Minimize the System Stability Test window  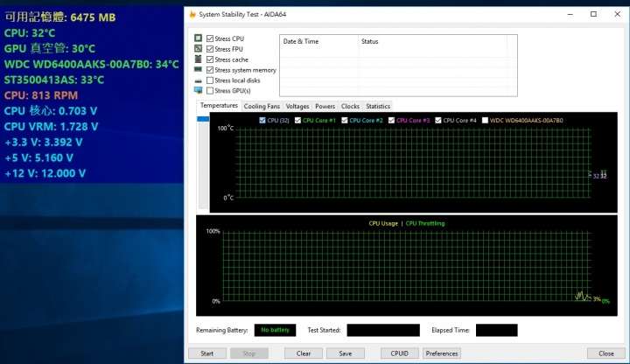tap(570, 14)
